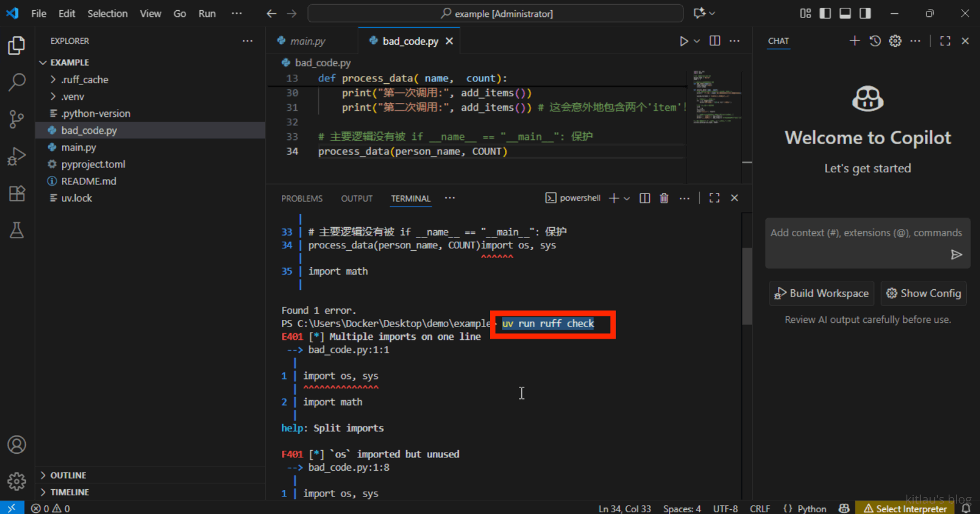Open the Testing flask icon
Image resolution: width=980 pixels, height=514 pixels.
[16, 230]
